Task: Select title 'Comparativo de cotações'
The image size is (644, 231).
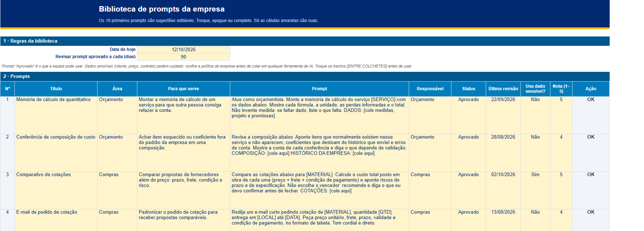Action: pyautogui.click(x=56, y=190)
